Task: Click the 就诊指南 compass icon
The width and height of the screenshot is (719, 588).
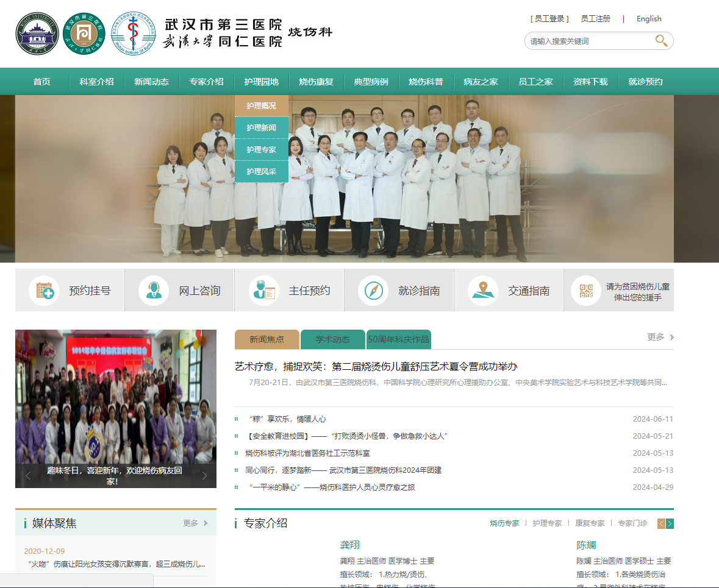Action: click(373, 291)
